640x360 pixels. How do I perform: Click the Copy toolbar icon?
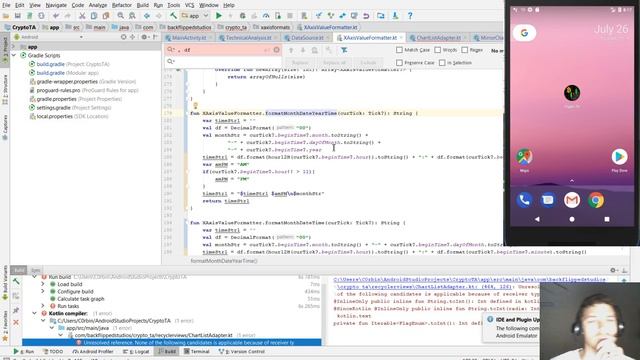[x=94, y=16]
